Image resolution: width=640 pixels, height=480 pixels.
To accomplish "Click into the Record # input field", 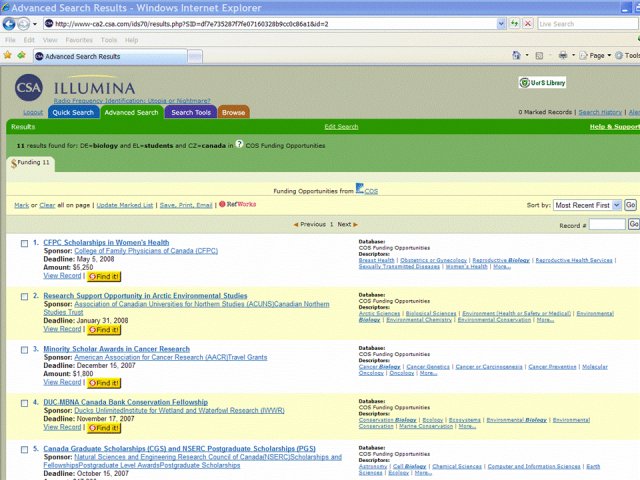I will (607, 224).
